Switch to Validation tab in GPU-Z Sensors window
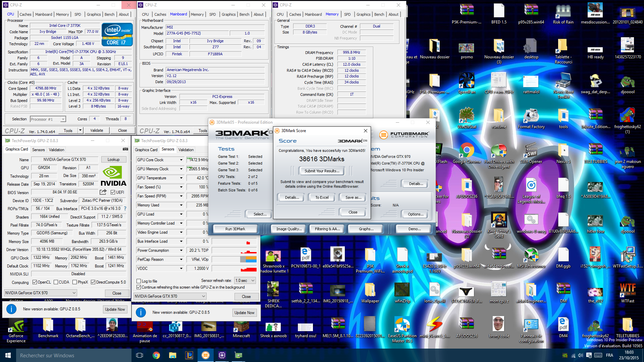 (186, 150)
